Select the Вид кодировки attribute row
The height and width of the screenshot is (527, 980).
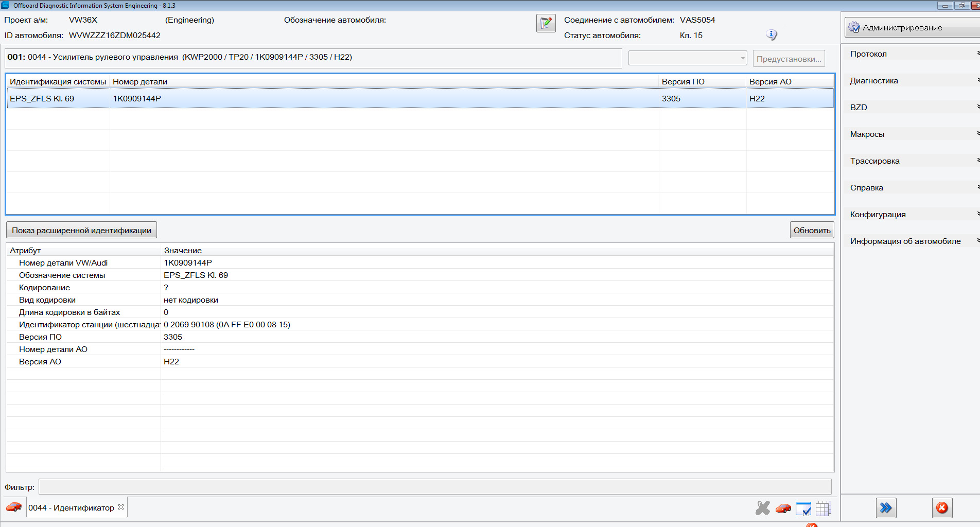[x=420, y=300]
